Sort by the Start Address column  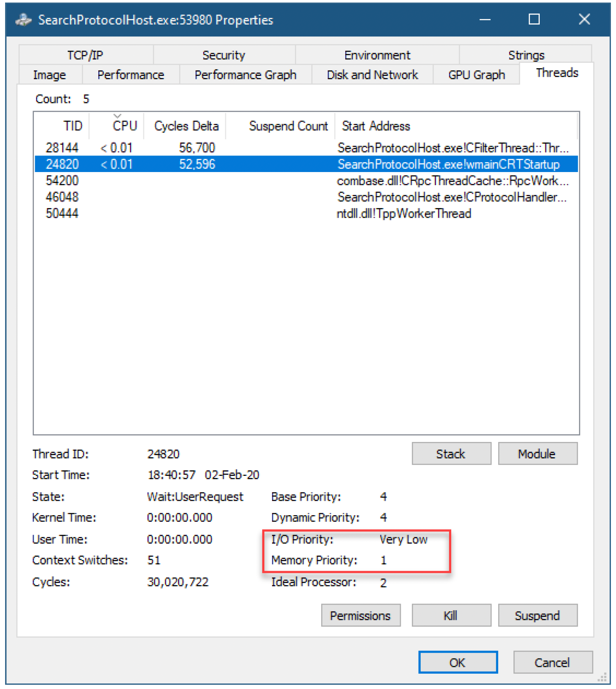[456, 126]
